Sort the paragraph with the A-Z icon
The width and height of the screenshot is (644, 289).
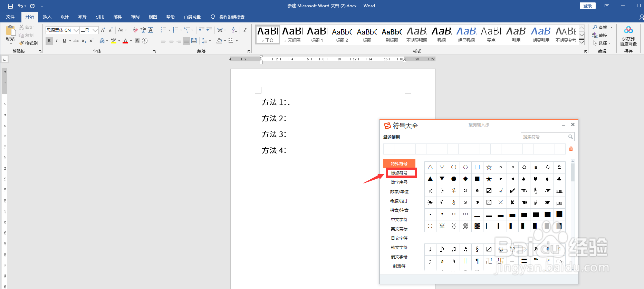tap(234, 30)
